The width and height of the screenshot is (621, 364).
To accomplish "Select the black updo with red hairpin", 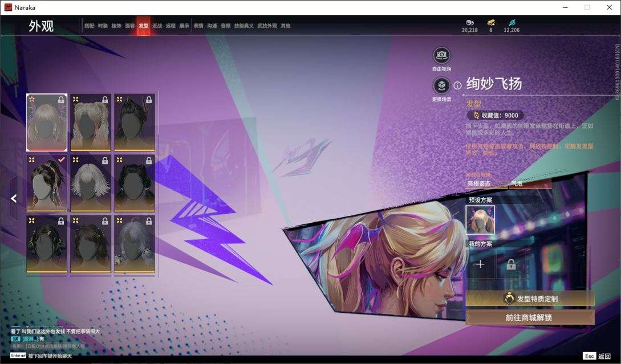I will point(135,122).
